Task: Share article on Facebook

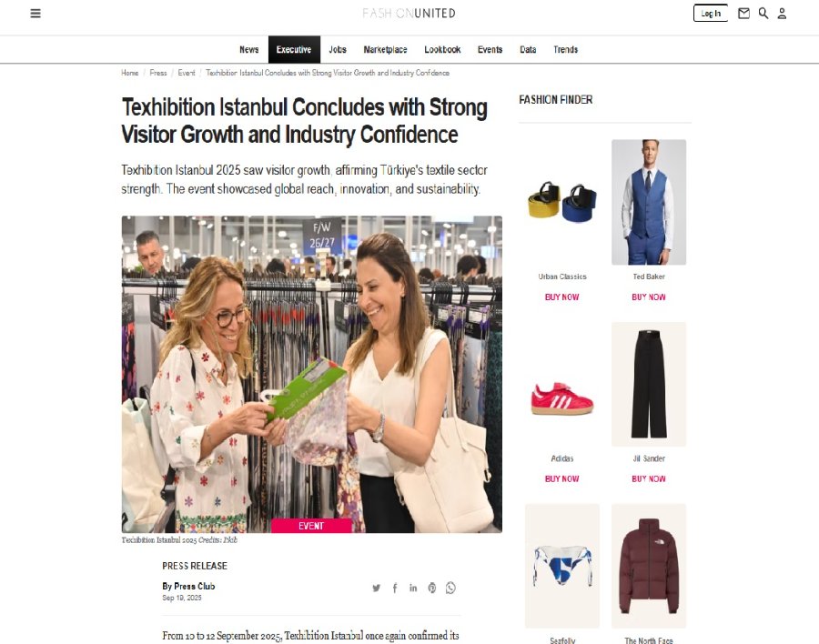Action: 395,589
